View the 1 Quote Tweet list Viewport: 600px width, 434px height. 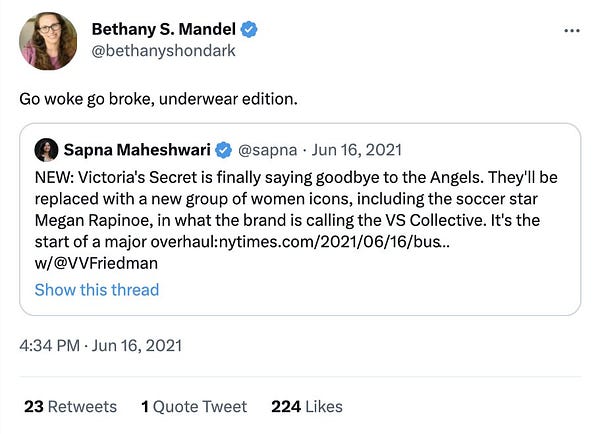194,406
